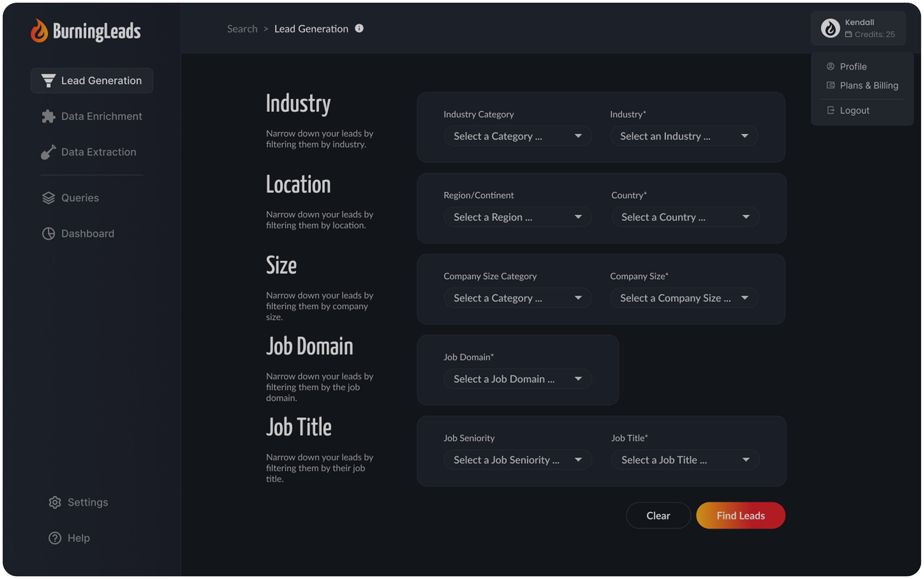The height and width of the screenshot is (579, 924).
Task: Select the Lead Generation funnel icon
Action: coord(48,80)
